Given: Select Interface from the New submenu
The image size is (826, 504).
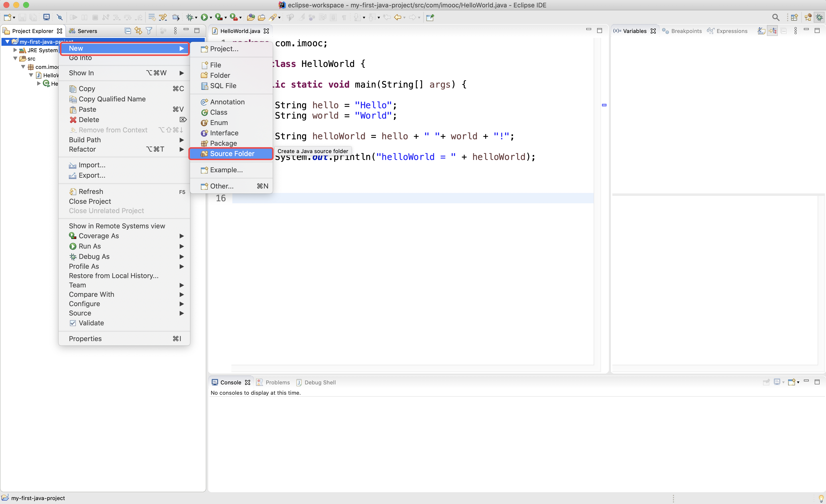Looking at the screenshot, I should pyautogui.click(x=231, y=133).
